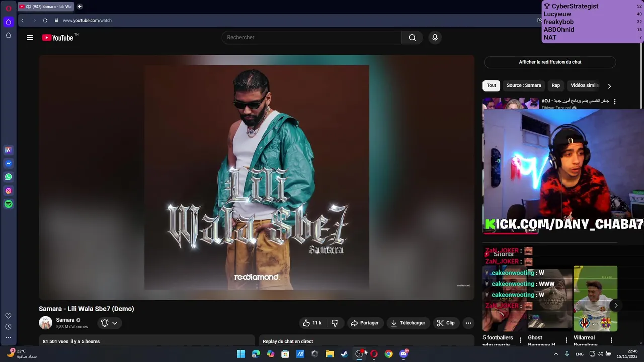
Task: Switch to the Samara YouTube browser tab
Action: 46,7
